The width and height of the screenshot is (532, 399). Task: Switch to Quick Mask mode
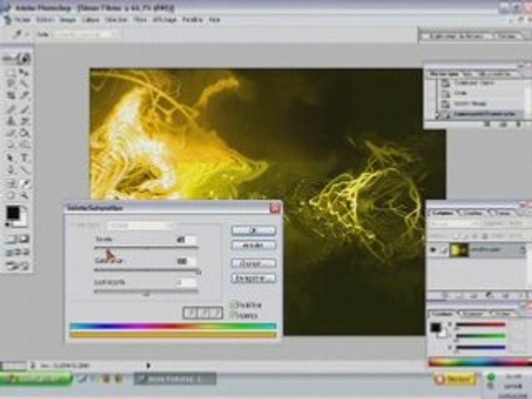[24, 239]
